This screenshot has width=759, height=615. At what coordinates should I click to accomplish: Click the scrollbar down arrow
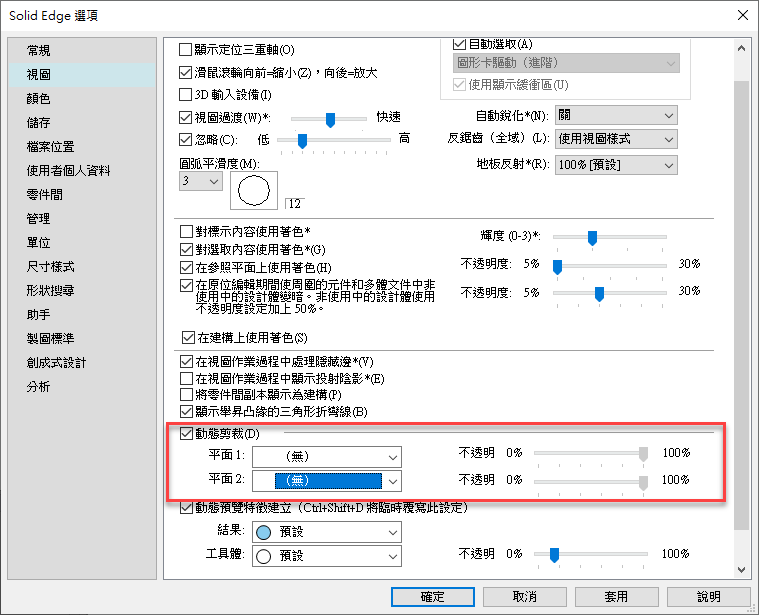[x=741, y=570]
